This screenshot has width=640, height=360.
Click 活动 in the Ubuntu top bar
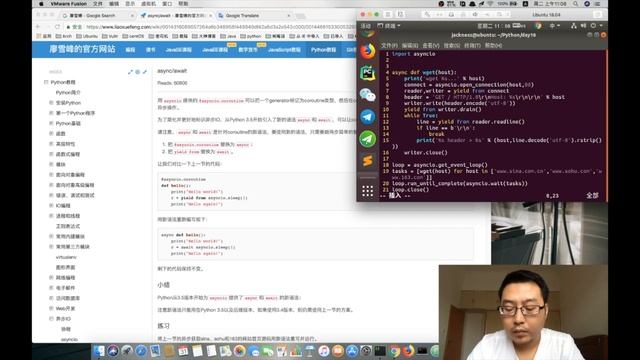[x=365, y=26]
